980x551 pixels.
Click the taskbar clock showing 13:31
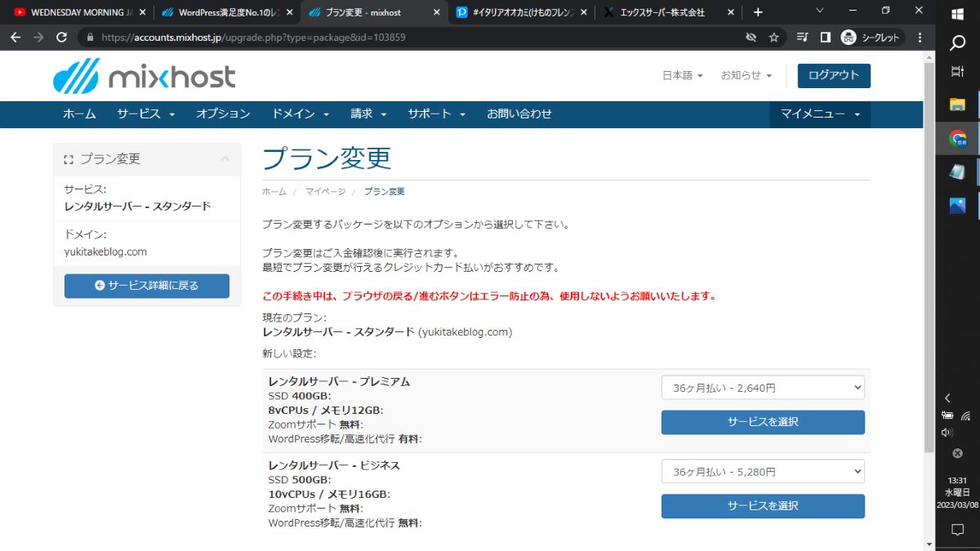click(x=958, y=492)
